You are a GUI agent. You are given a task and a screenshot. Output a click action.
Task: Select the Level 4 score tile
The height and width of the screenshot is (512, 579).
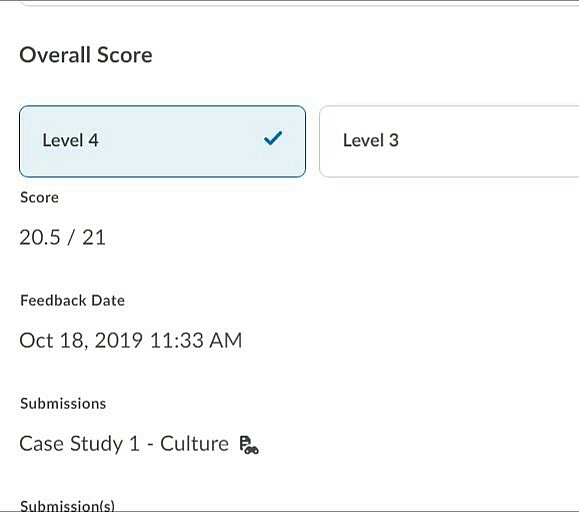162,141
